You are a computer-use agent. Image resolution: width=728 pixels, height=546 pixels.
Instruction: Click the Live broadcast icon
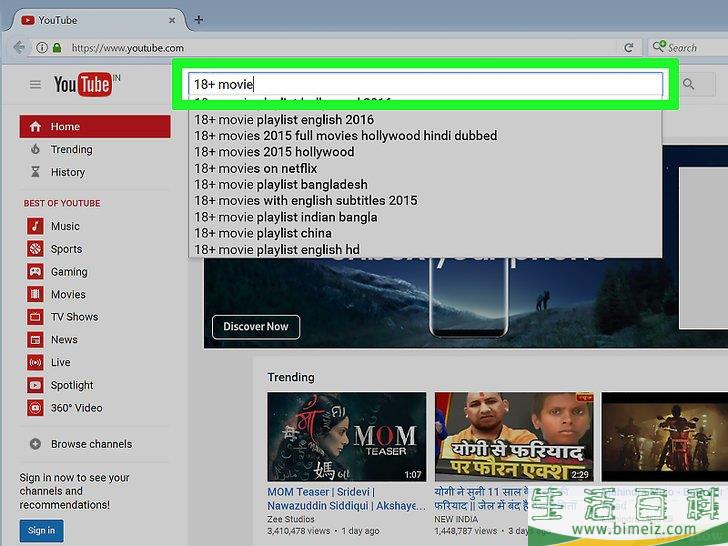pyautogui.click(x=35, y=363)
